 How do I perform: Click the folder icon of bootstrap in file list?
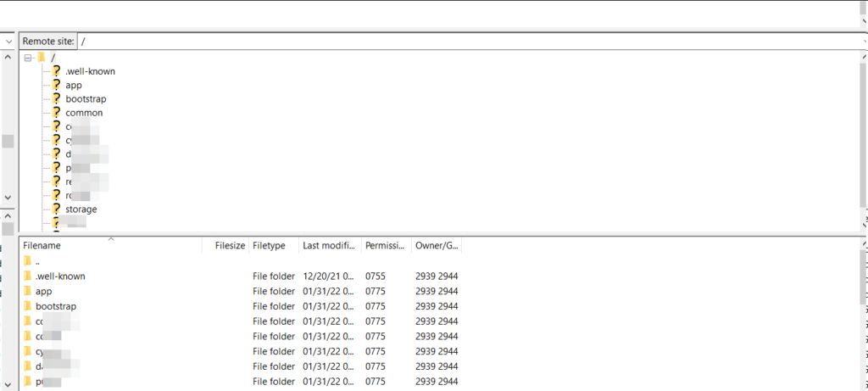(x=27, y=306)
